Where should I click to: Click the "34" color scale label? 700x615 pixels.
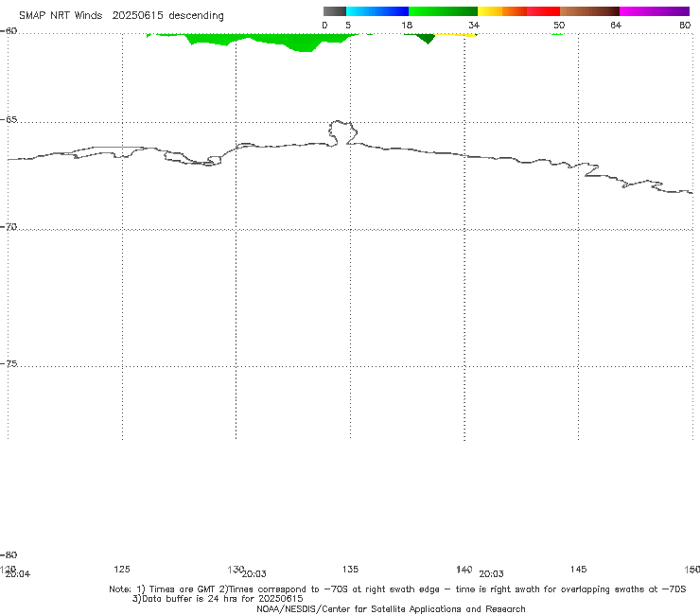474,25
